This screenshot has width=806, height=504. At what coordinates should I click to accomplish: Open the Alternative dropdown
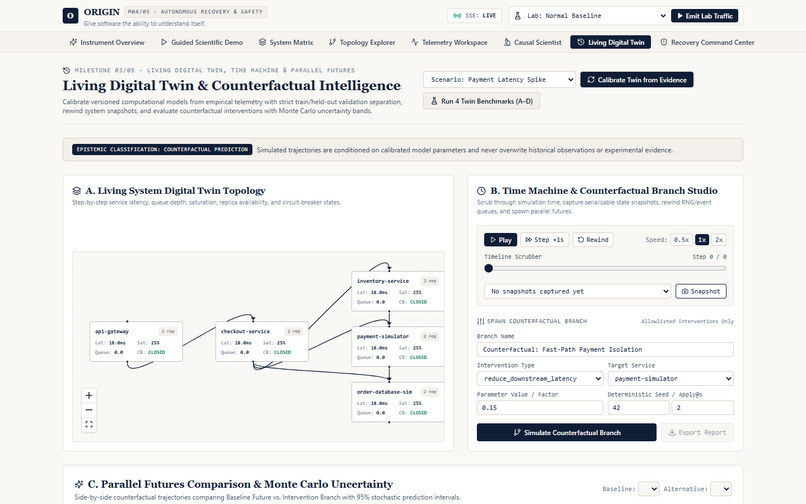point(721,489)
